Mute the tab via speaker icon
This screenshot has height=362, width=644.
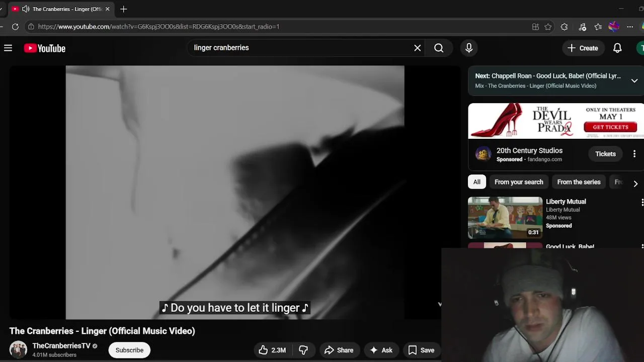[x=25, y=9]
